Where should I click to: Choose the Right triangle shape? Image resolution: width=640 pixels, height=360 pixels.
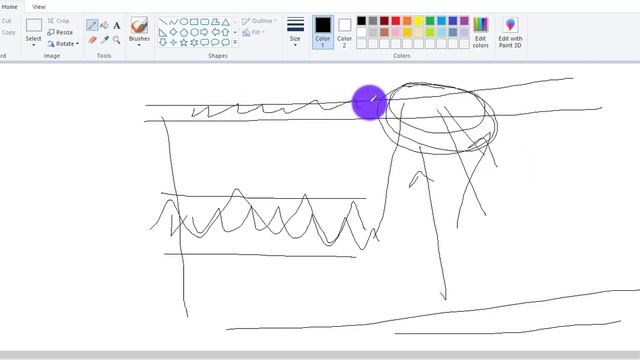tap(163, 32)
